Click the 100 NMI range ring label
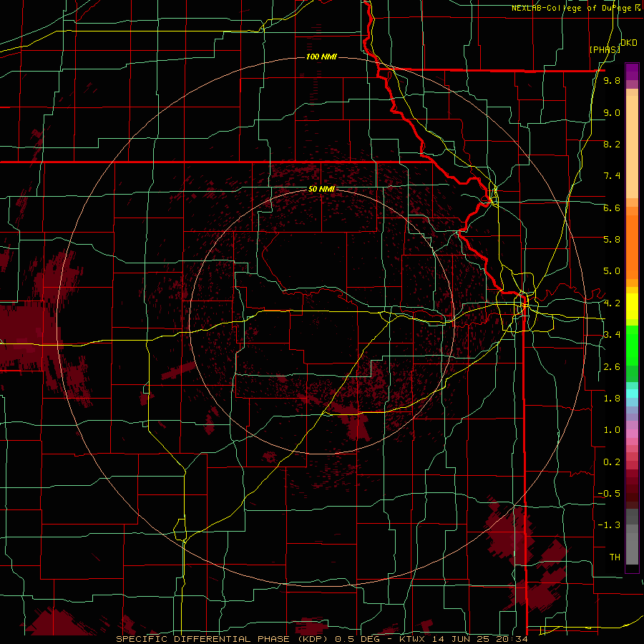 tap(321, 57)
